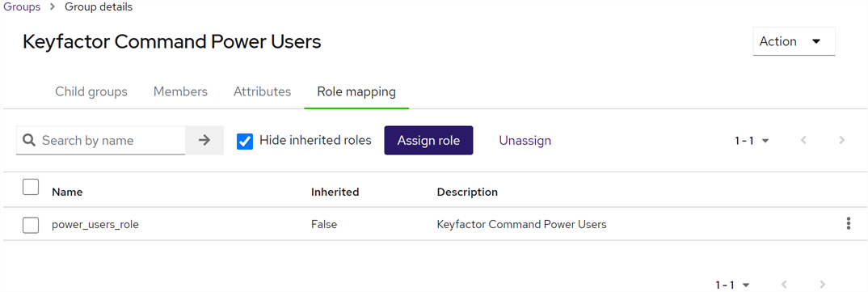Click bottom pagination previous arrow

point(784,285)
